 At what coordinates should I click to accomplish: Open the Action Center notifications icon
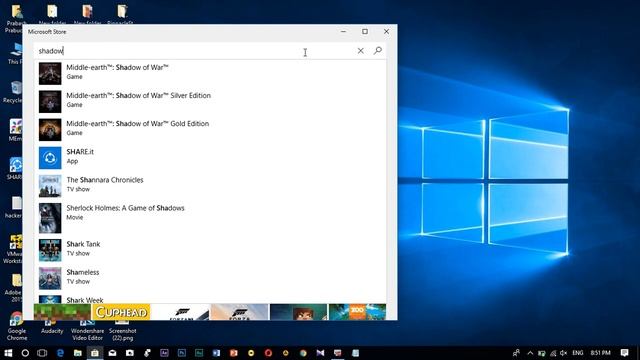[x=624, y=353]
